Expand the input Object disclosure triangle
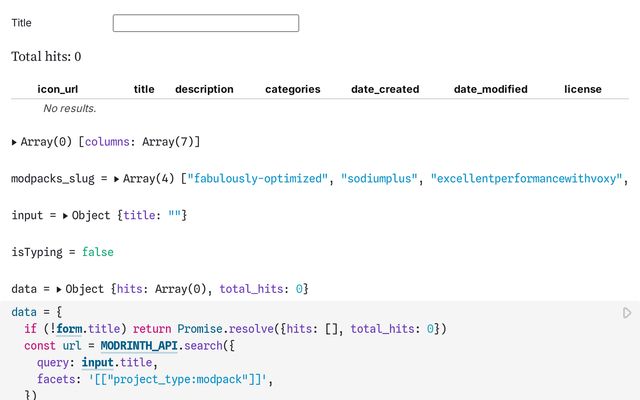640x400 pixels. [66, 216]
